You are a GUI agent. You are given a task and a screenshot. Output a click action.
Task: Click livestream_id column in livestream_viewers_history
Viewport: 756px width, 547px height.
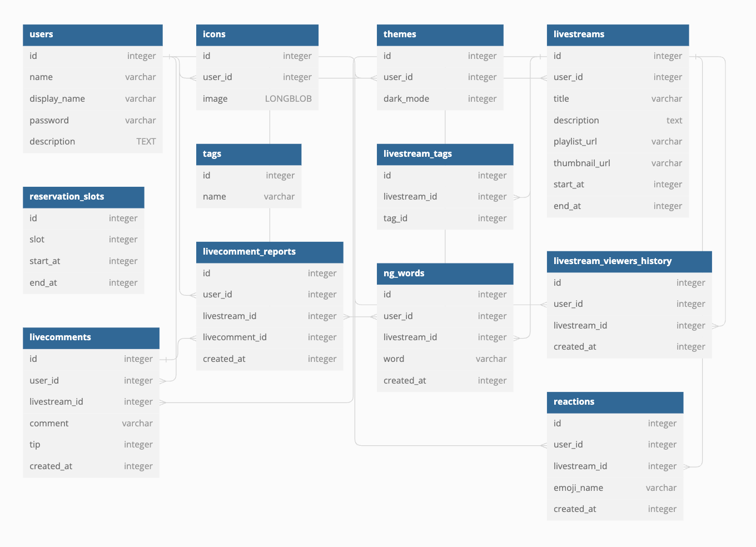pos(629,326)
